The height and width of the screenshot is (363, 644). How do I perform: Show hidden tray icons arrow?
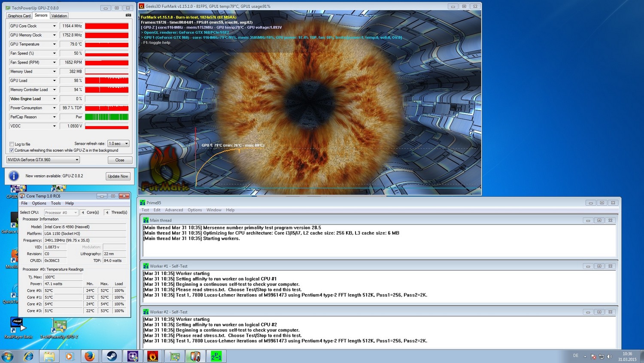(585, 357)
